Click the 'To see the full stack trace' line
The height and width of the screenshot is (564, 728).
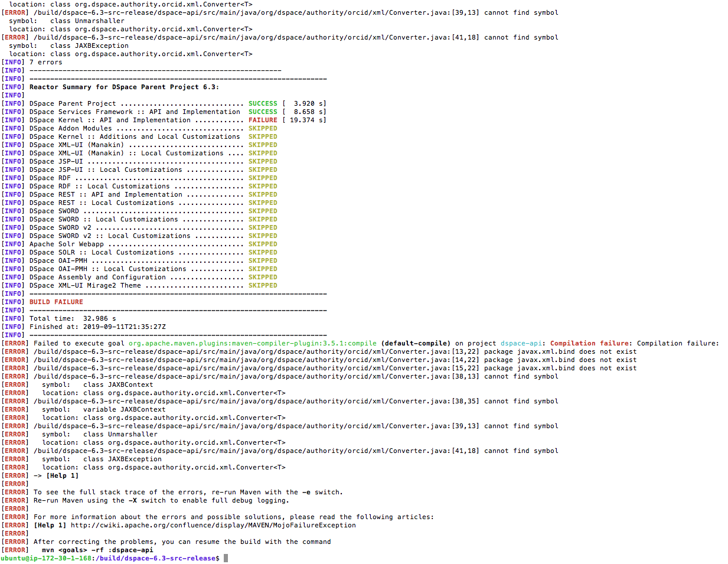tap(172, 492)
